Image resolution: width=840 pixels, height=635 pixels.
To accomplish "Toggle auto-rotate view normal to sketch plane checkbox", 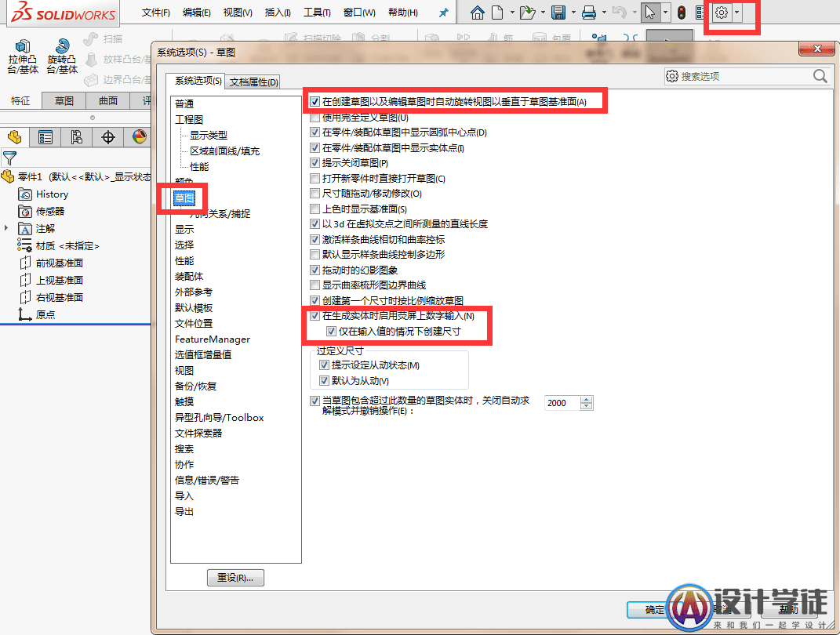I will click(x=315, y=102).
